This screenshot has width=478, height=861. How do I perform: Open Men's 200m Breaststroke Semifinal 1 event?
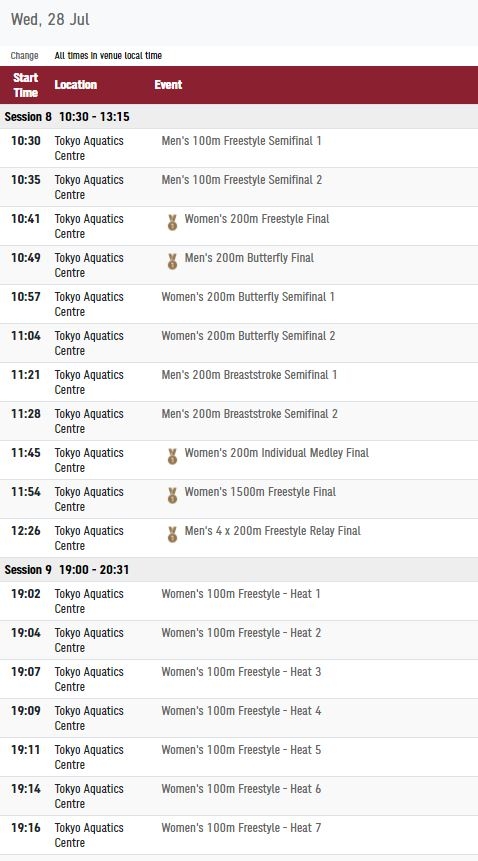249,374
